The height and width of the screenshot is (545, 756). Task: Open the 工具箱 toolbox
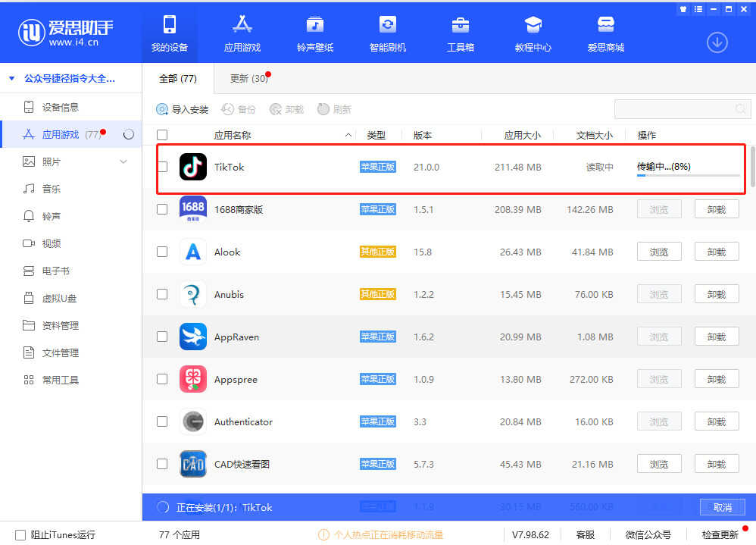pos(461,33)
